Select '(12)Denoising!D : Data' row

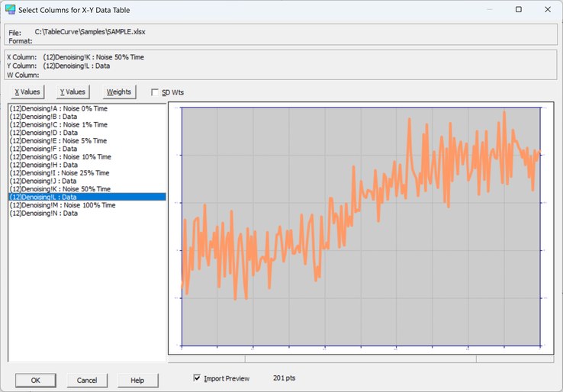point(87,133)
